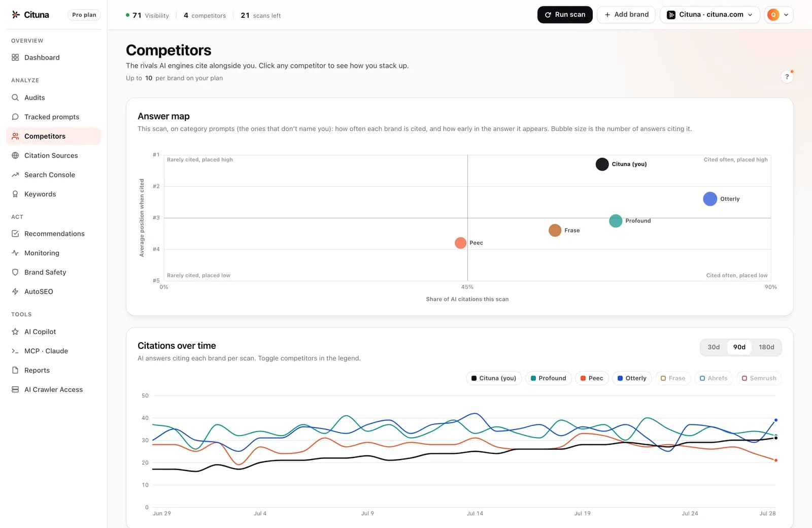
Task: Click Peec's latest data point on line chart
Action: pos(776,460)
